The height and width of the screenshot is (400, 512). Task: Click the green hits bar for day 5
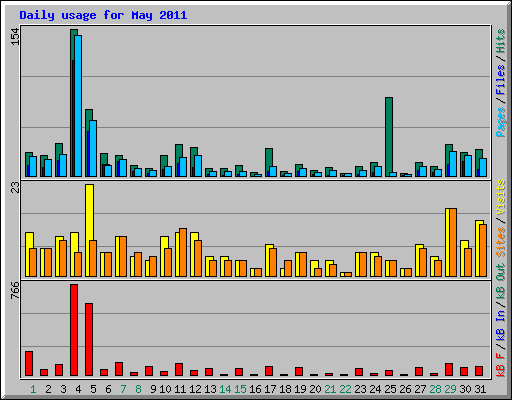point(88,120)
